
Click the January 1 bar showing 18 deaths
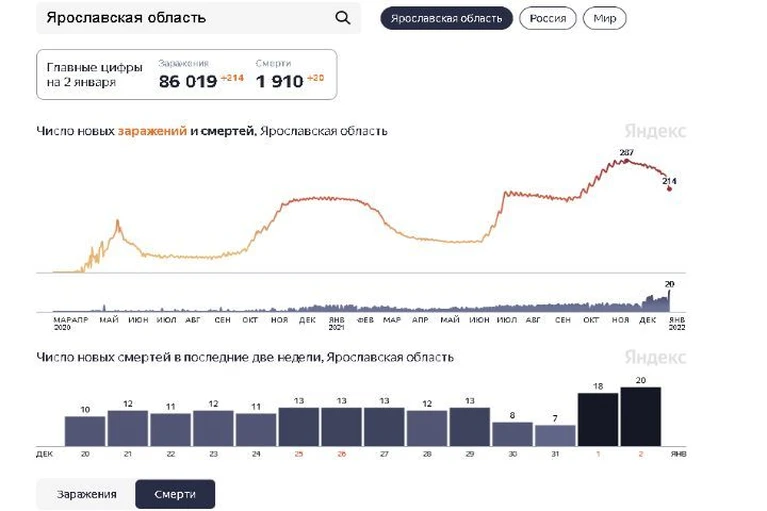coord(598,420)
